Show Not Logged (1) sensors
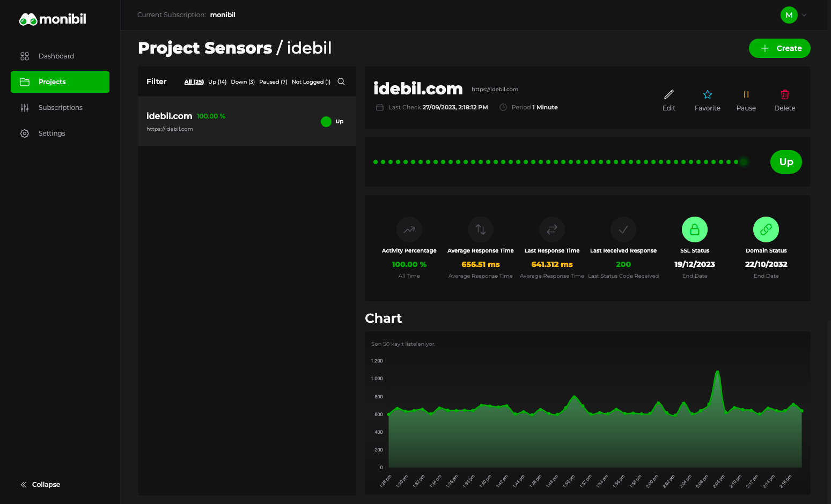The image size is (831, 504). (x=311, y=82)
